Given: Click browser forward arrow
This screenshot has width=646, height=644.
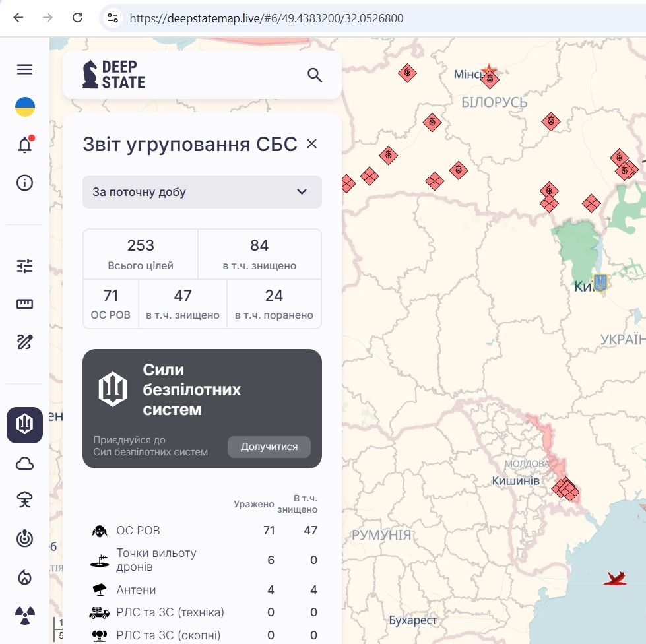Looking at the screenshot, I should (x=48, y=18).
